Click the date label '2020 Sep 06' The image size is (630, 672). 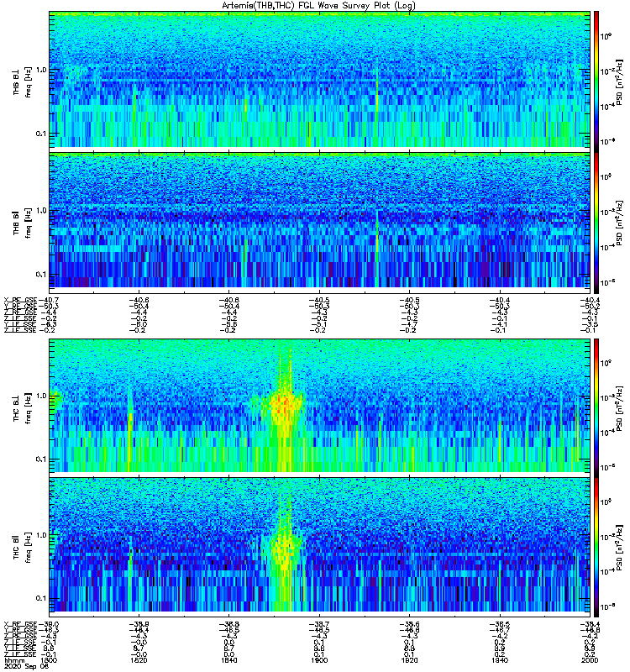point(27,666)
